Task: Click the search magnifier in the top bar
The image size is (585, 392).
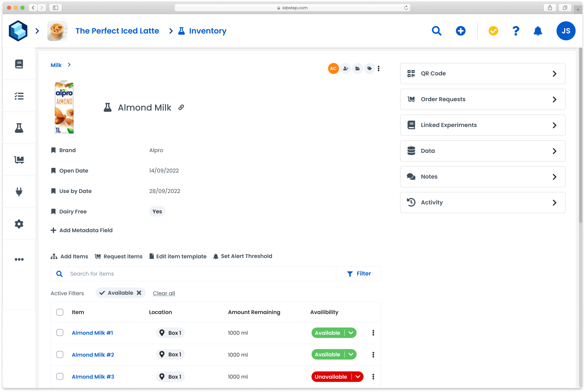Action: 436,31
